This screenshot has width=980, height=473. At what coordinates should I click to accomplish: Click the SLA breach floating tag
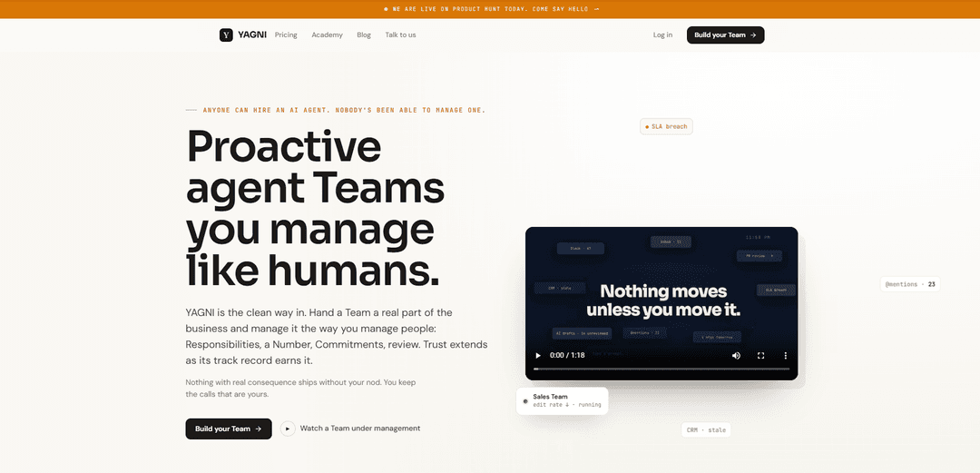(666, 126)
